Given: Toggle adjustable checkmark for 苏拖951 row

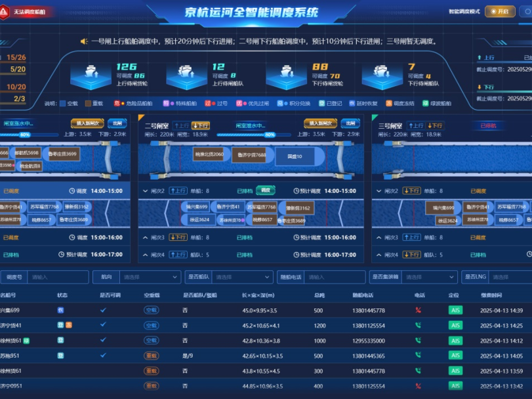Looking at the screenshot, I should coord(103,355).
